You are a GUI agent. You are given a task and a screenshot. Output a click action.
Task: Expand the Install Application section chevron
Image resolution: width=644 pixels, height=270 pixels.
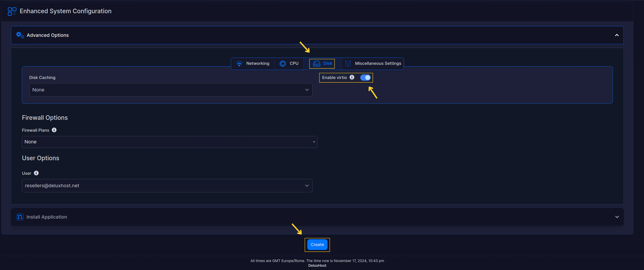617,217
